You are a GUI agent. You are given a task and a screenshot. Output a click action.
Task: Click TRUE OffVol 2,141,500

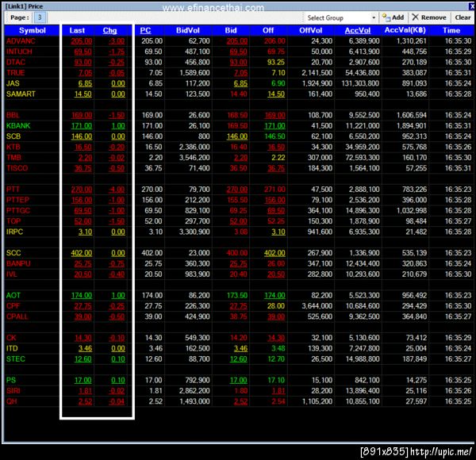(317, 73)
